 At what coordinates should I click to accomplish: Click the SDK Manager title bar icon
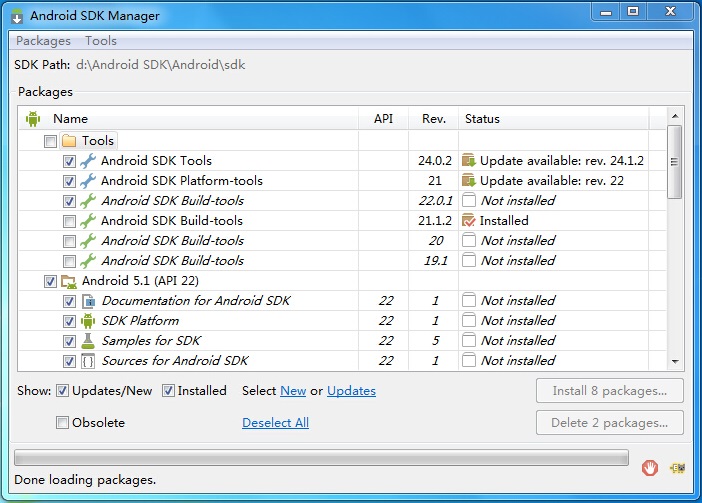point(17,16)
